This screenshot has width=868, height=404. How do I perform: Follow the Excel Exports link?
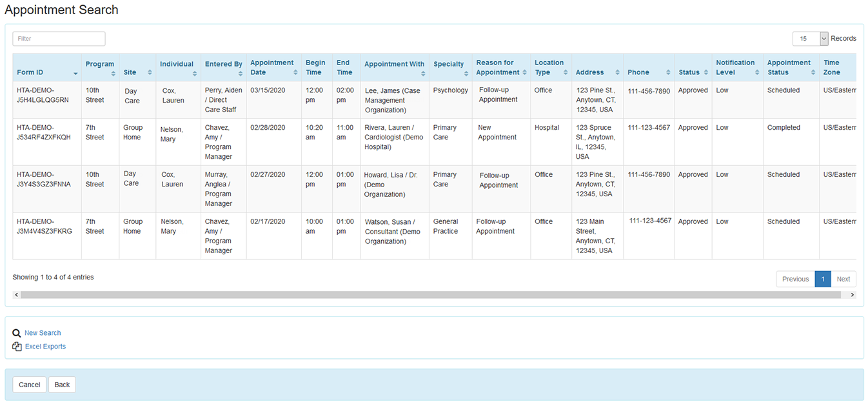45,346
